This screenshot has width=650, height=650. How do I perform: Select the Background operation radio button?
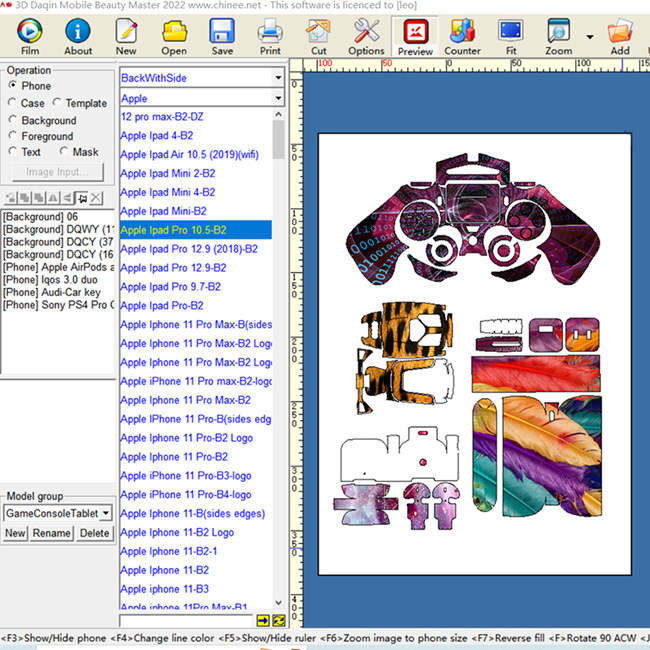tap(13, 120)
